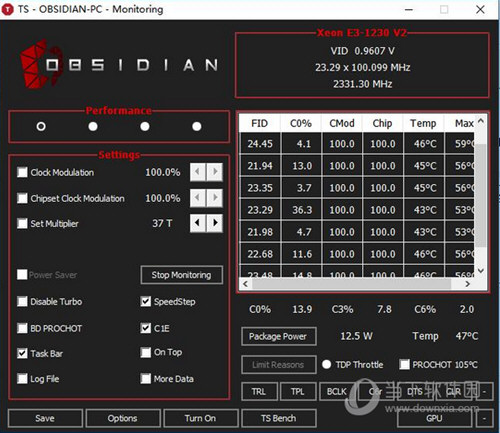Image resolution: width=500 pixels, height=433 pixels.
Task: Click the Temp column header
Action: [423, 123]
